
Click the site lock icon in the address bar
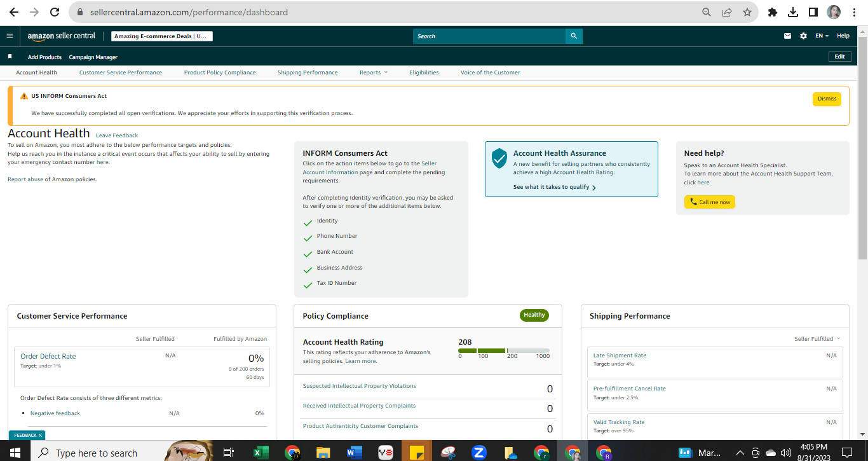[x=79, y=12]
